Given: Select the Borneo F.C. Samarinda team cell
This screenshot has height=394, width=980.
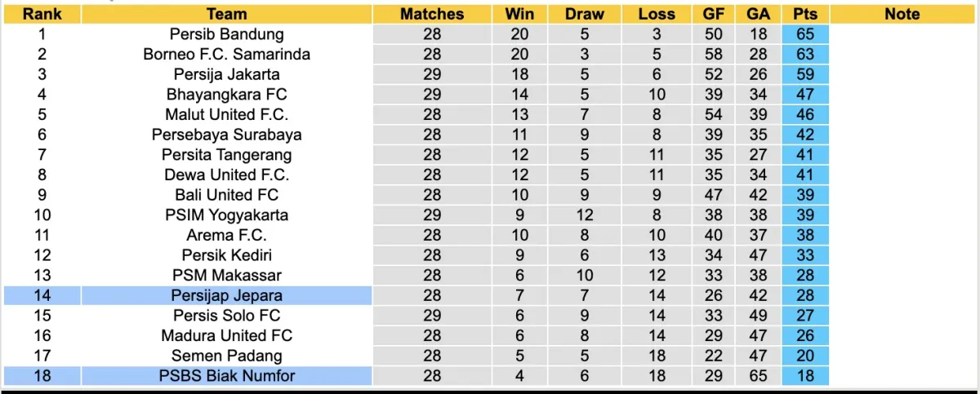Looking at the screenshot, I should [226, 55].
